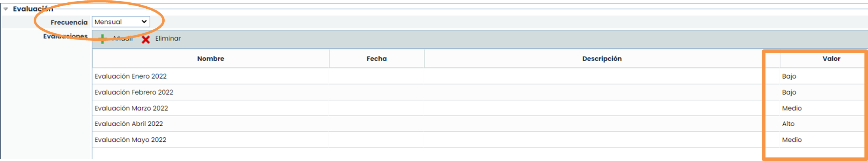
Task: Select the Evaluación Enero 2022 row
Action: 131,76
